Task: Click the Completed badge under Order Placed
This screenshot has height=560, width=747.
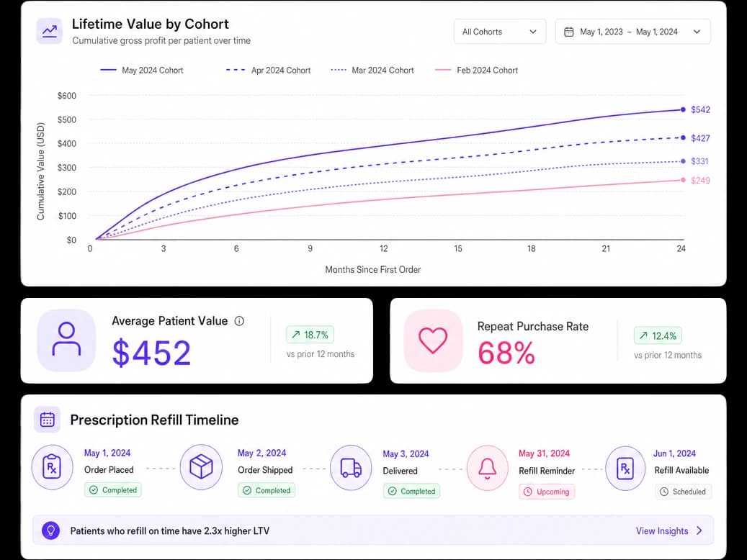Action: pos(113,490)
